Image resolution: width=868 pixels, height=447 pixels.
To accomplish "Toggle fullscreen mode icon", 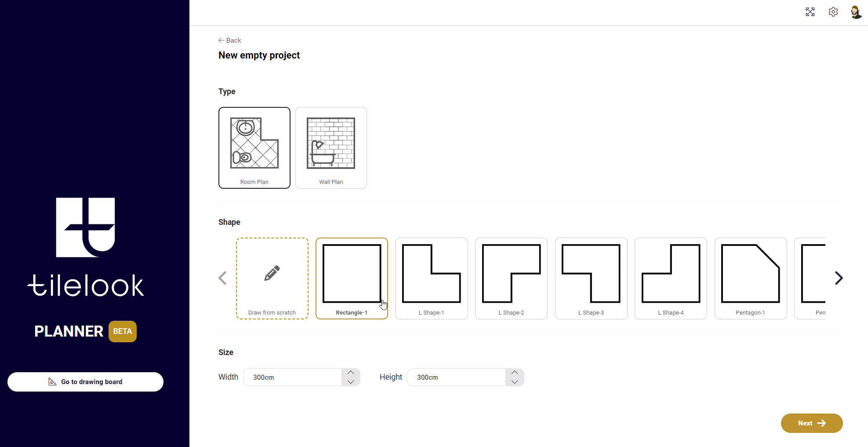I will (x=810, y=12).
